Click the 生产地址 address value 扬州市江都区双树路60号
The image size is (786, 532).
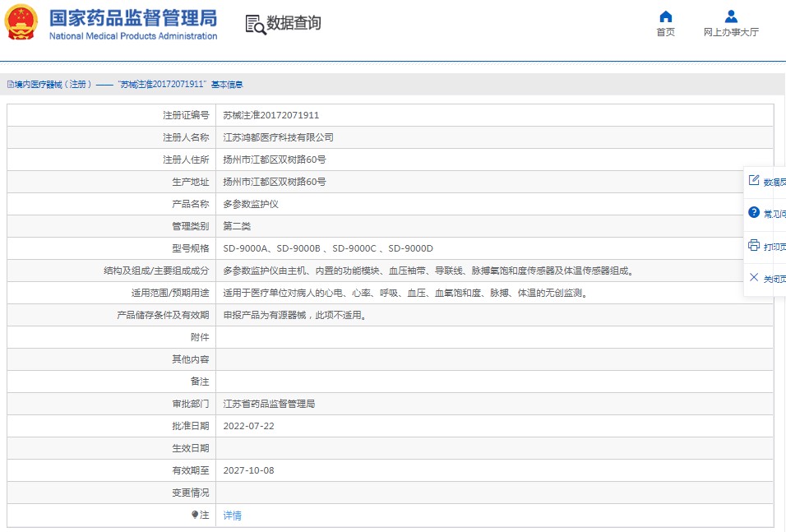pyautogui.click(x=275, y=182)
